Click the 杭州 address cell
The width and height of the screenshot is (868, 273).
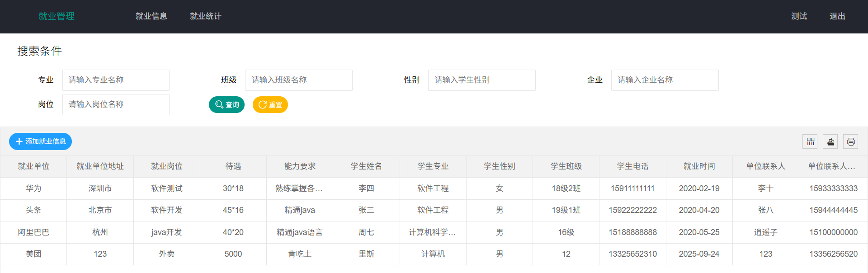100,232
